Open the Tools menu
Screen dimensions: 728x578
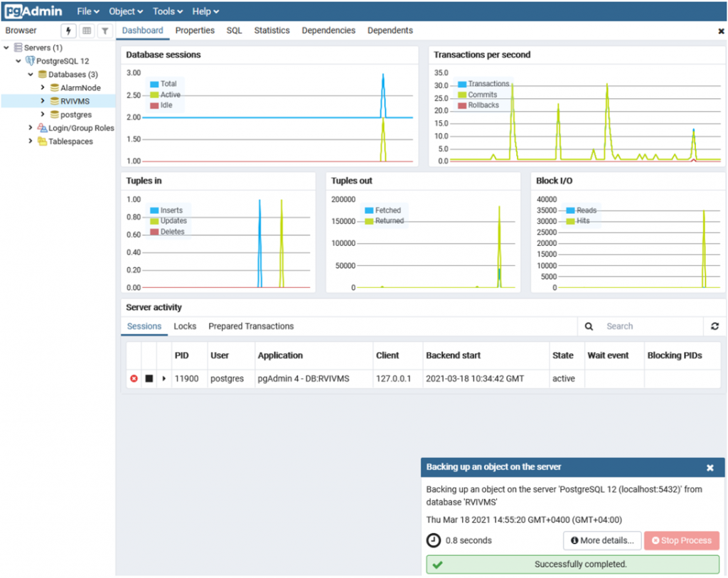coord(168,11)
